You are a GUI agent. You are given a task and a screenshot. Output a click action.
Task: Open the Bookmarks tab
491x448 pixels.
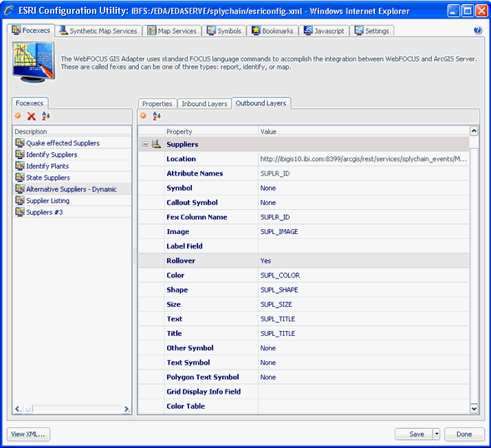(273, 31)
